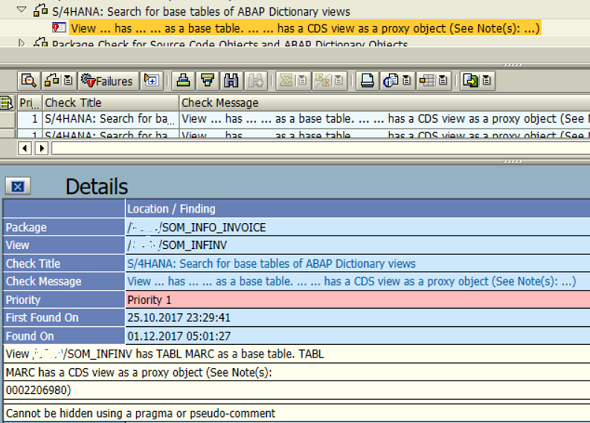
Task: Click package value '/SOM_INFO_INVOICE' in Details
Action: coord(196,227)
